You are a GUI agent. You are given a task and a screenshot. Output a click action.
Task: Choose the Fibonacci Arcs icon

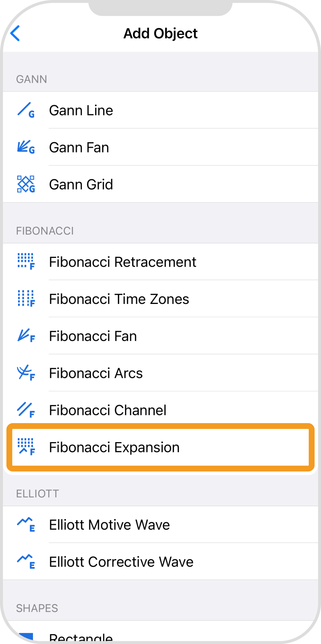pos(26,373)
